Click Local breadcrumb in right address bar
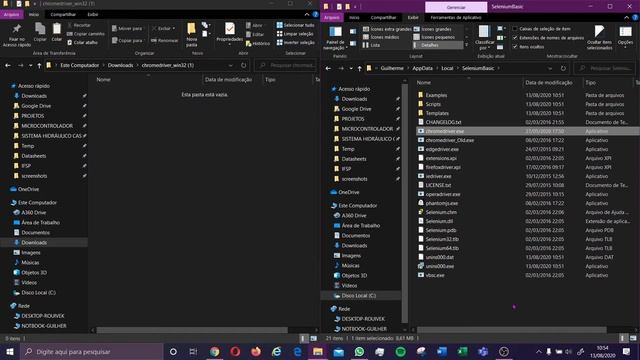 (447, 68)
